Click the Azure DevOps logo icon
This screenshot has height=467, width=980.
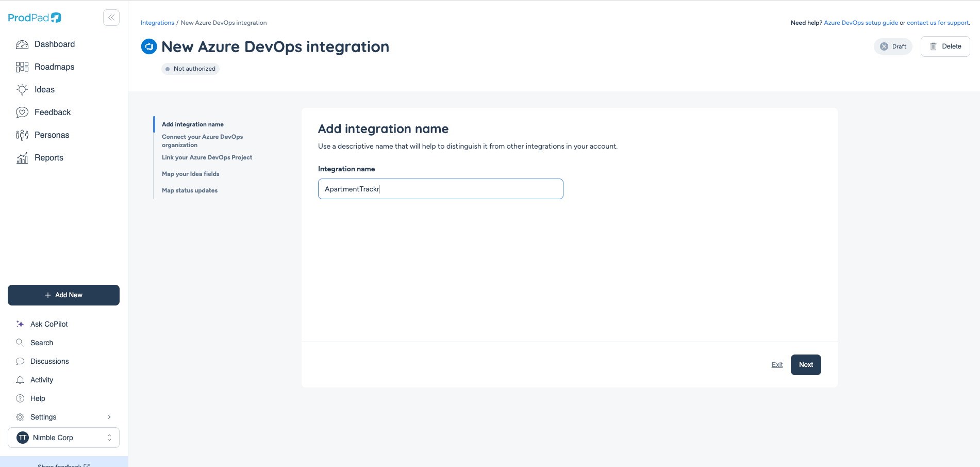pyautogui.click(x=149, y=46)
